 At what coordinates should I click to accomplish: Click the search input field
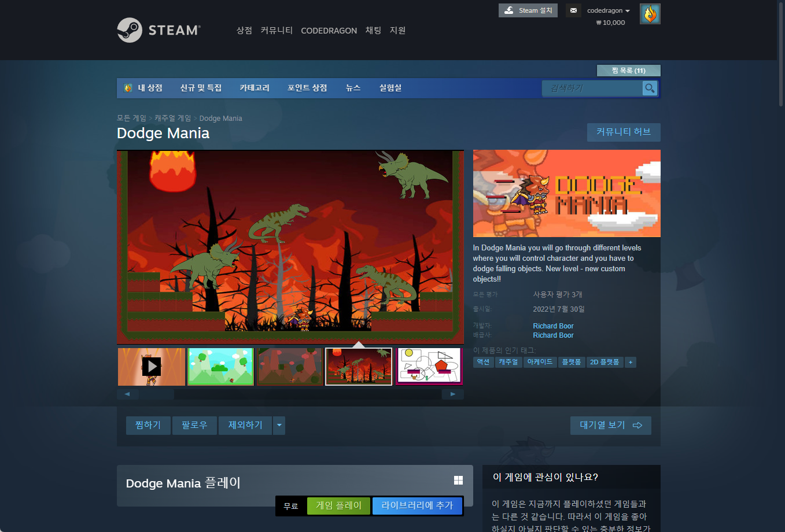click(x=592, y=88)
